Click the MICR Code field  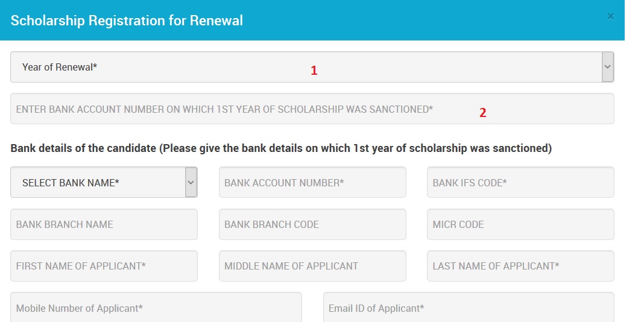tap(520, 224)
